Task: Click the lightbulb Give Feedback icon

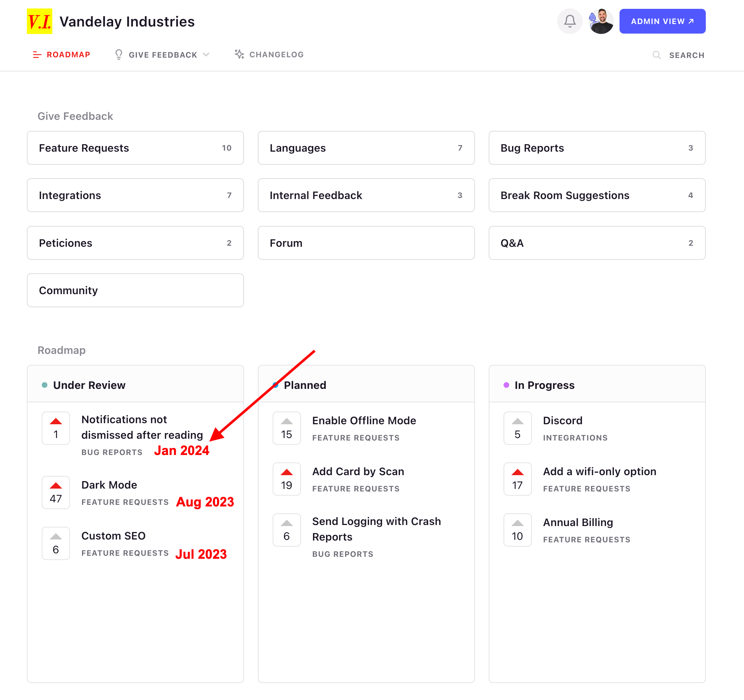Action: tap(118, 55)
